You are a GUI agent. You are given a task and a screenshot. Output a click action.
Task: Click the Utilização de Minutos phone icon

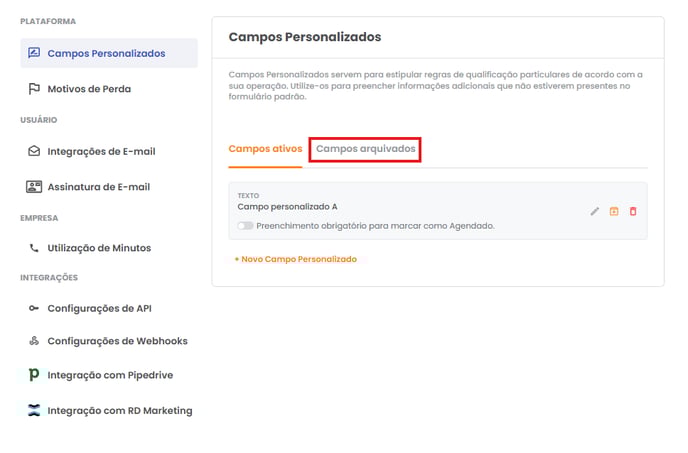point(34,248)
